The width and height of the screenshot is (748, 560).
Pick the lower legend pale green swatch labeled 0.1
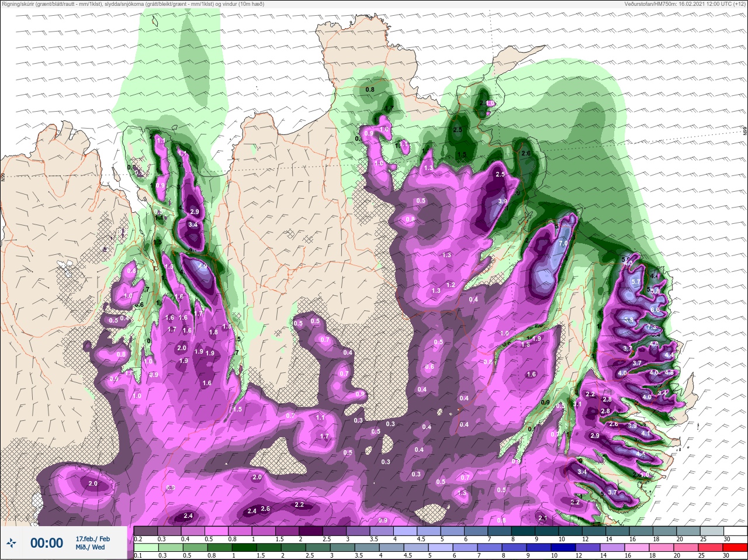pyautogui.click(x=146, y=547)
